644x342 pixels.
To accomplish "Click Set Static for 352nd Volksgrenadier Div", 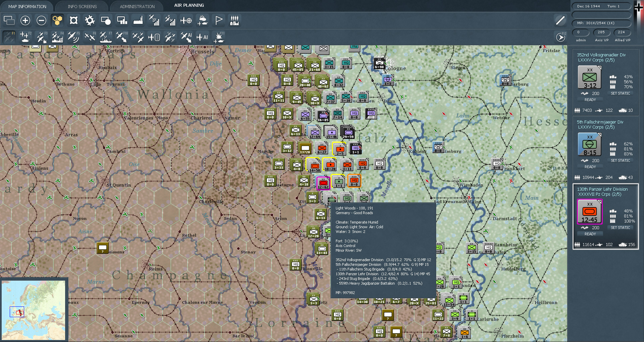I will point(620,93).
